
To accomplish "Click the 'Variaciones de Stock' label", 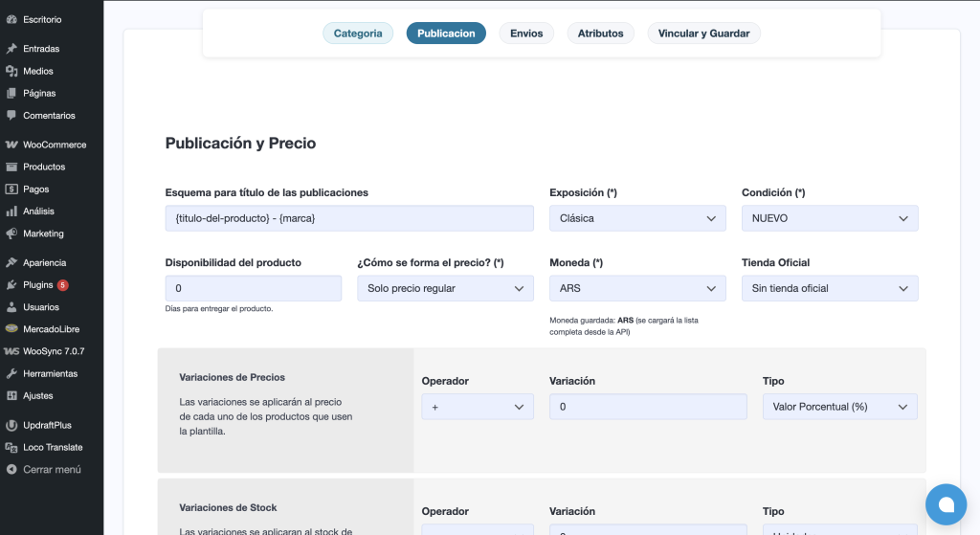I will point(228,507).
